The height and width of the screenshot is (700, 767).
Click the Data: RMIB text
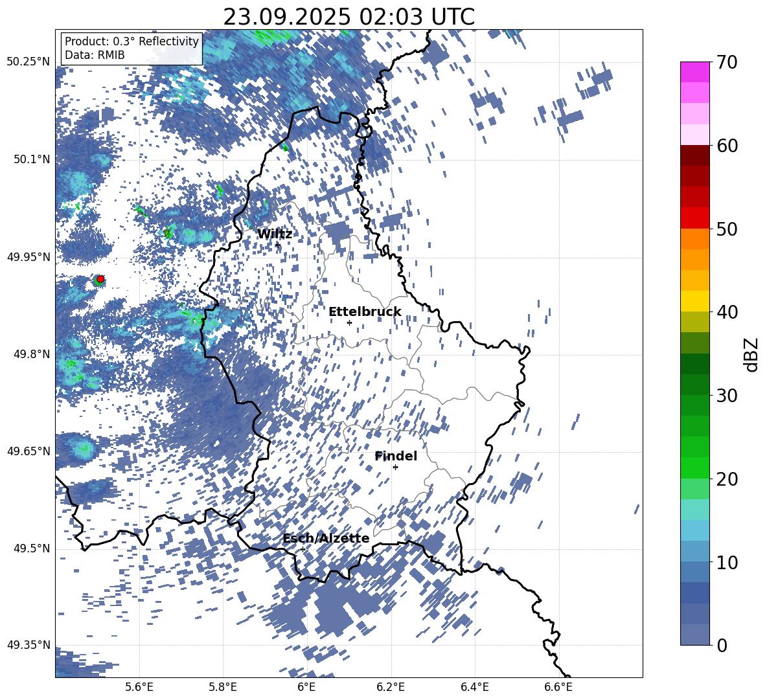click(x=95, y=55)
